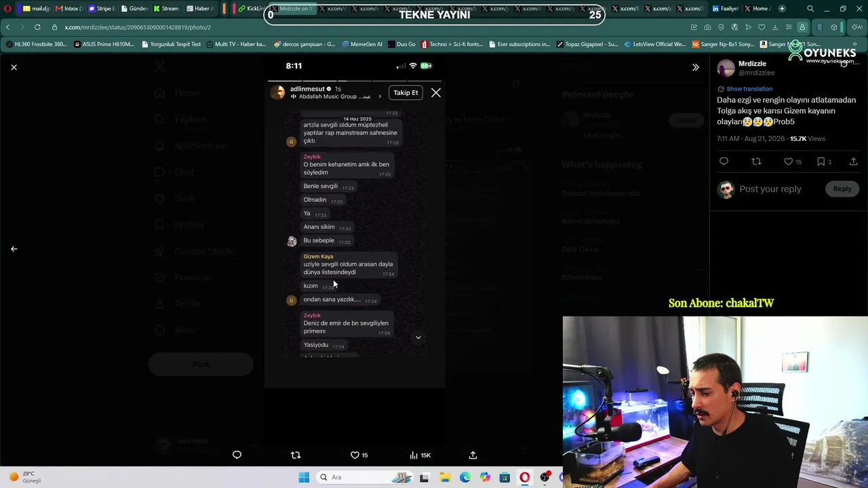Like the photo with heart icon showing 15
This screenshot has width=868, height=488.
pyautogui.click(x=359, y=455)
